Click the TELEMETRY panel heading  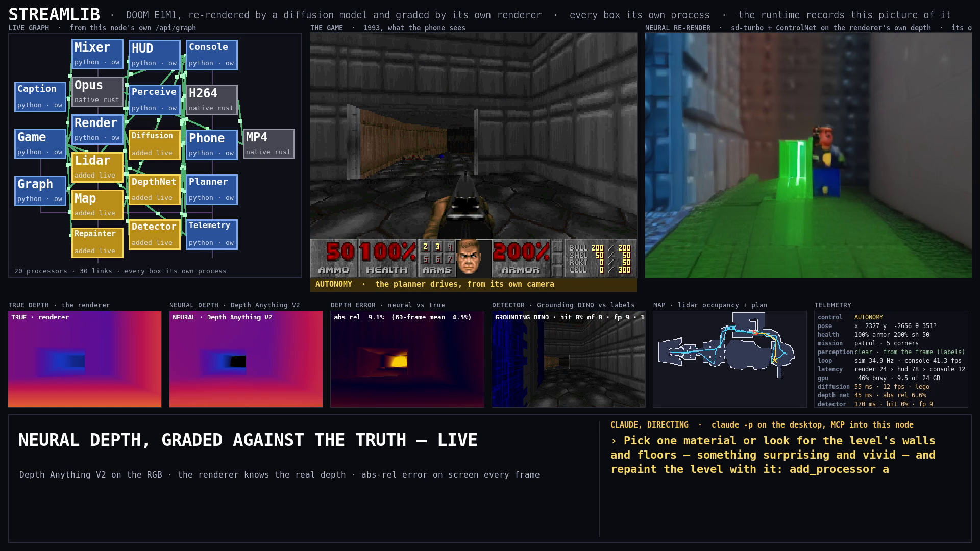(833, 305)
